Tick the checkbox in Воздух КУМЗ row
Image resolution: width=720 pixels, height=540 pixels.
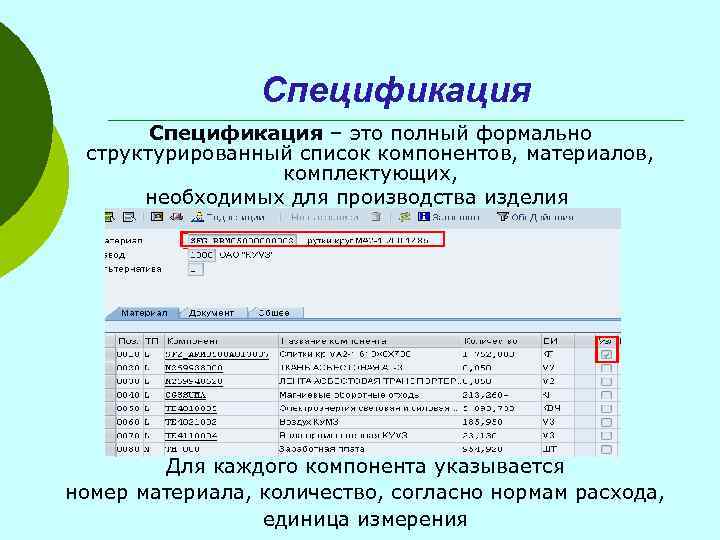[x=607, y=422]
